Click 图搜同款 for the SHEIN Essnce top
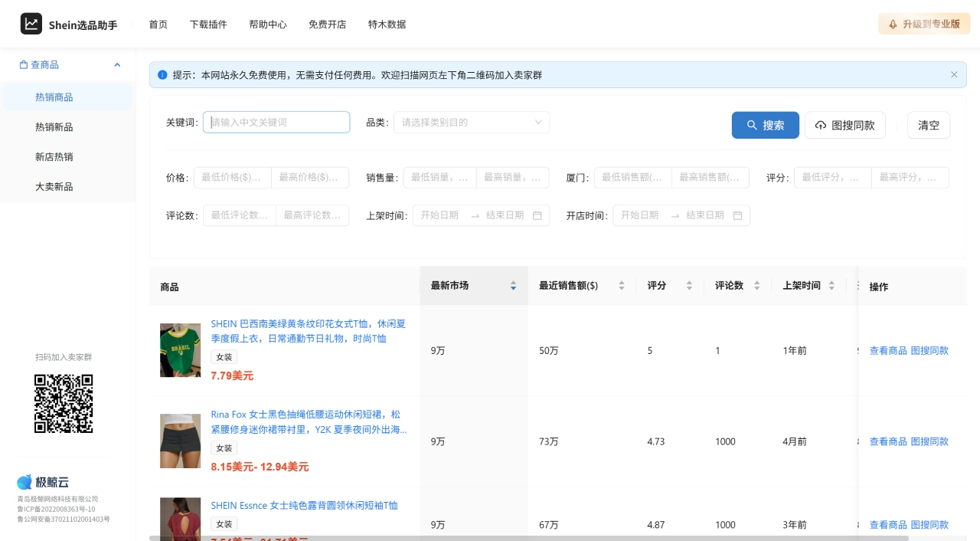Image resolution: width=980 pixels, height=541 pixels. coord(929,525)
